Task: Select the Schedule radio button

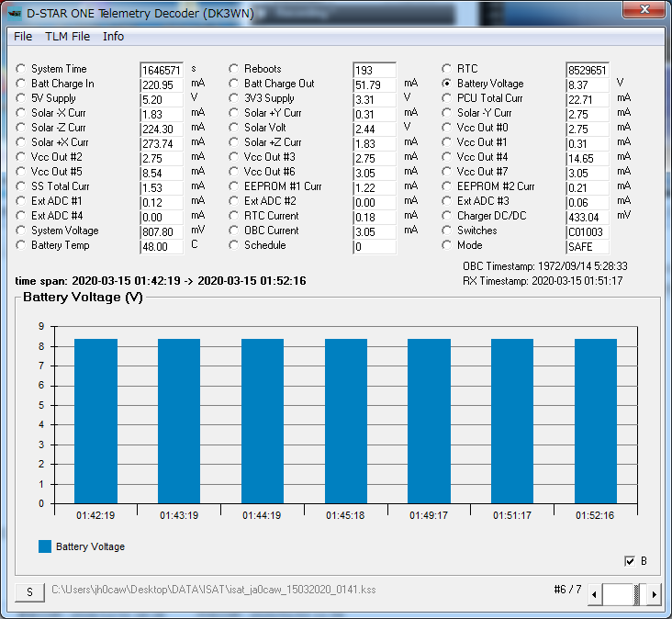Action: (233, 245)
